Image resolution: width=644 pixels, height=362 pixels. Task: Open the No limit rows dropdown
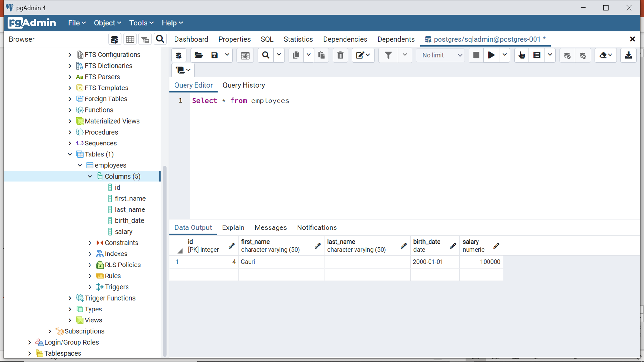coord(441,55)
